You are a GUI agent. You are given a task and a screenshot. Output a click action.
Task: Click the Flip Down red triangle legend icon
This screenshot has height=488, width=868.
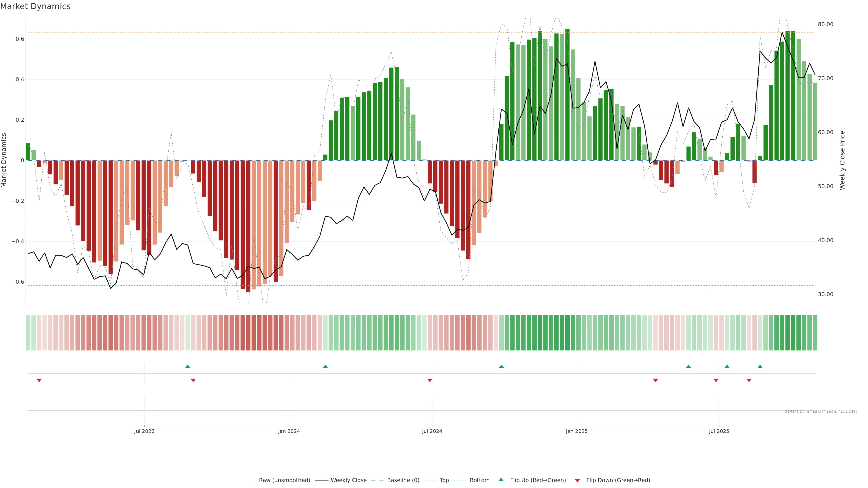click(577, 480)
